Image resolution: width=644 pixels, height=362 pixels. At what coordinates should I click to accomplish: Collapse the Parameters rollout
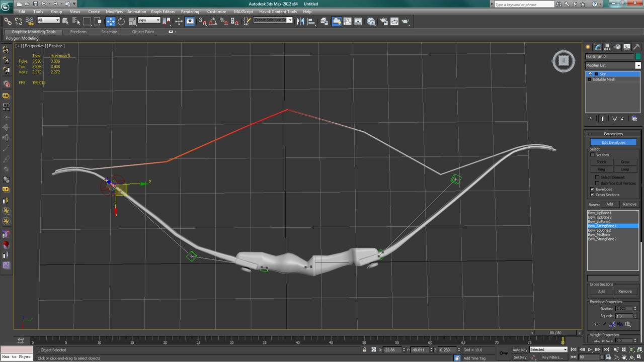tap(613, 134)
